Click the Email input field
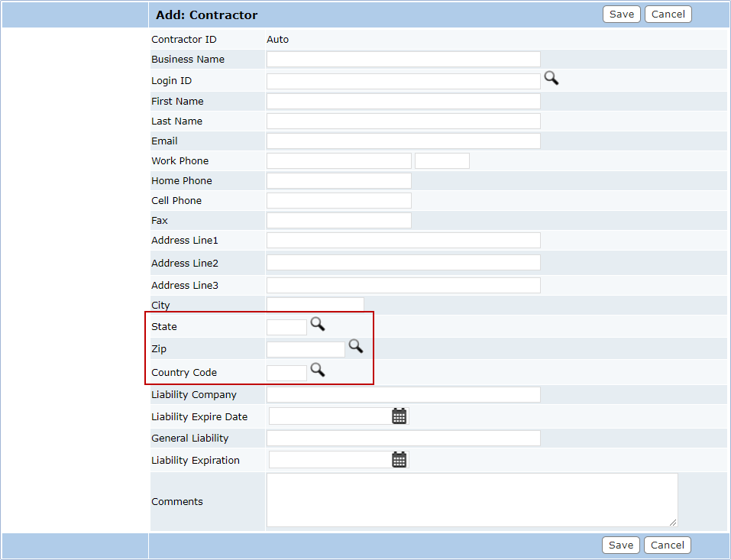The height and width of the screenshot is (560, 731). pyautogui.click(x=403, y=141)
